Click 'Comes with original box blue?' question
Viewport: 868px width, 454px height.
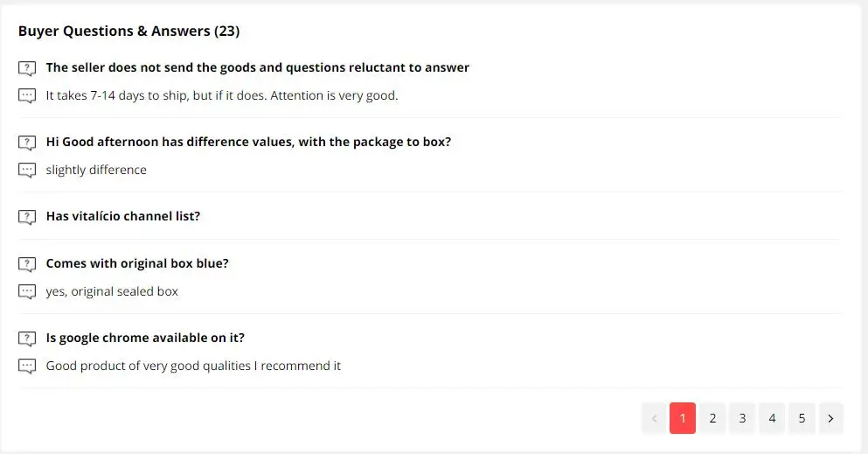pos(137,263)
